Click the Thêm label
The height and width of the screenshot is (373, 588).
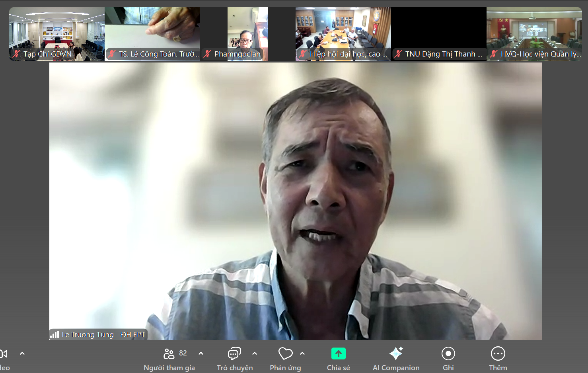tap(498, 368)
